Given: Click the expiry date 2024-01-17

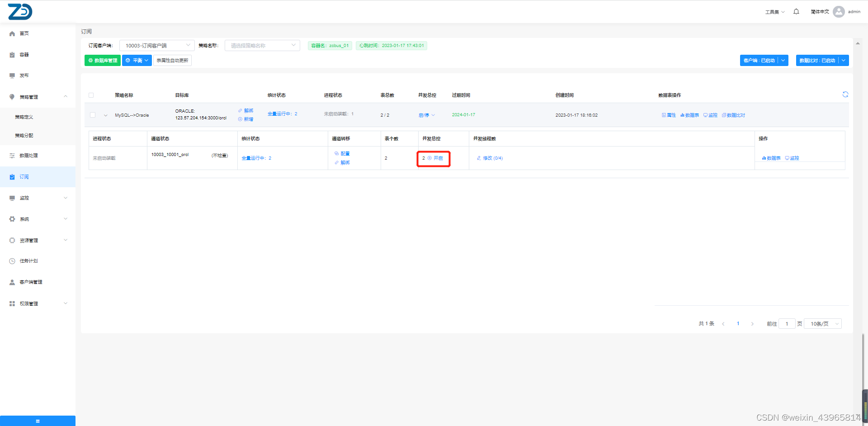Looking at the screenshot, I should (x=463, y=115).
